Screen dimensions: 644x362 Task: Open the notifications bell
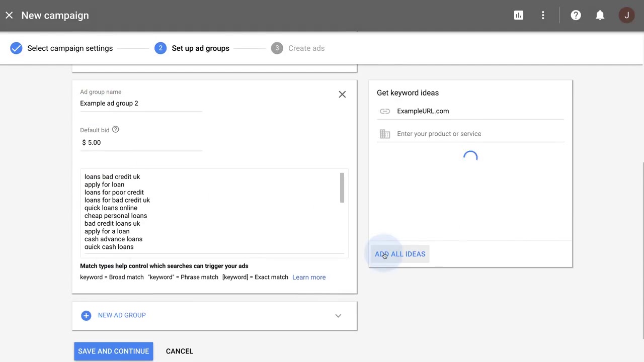(600, 16)
